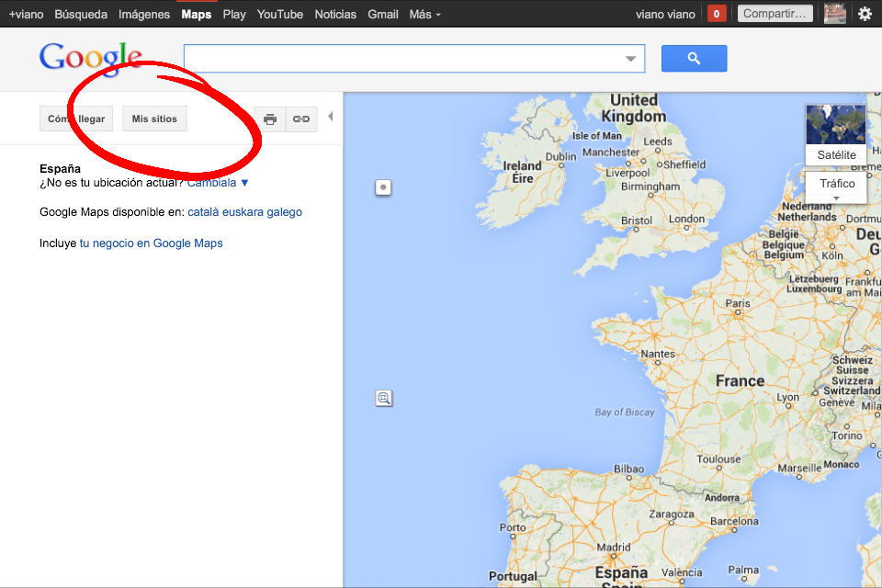Open the tu negocio en Google Maps link
This screenshot has width=882, height=588.
(x=152, y=243)
